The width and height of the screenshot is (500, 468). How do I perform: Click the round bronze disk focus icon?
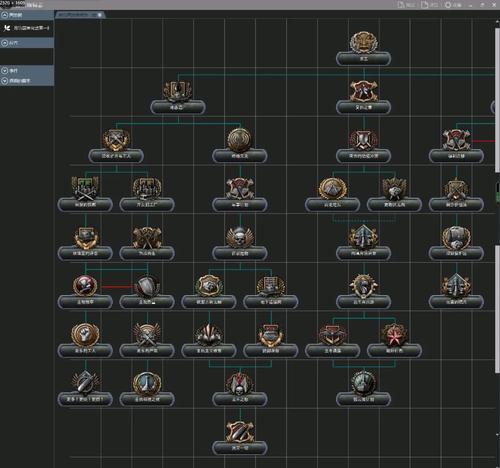pyautogui.click(x=240, y=140)
